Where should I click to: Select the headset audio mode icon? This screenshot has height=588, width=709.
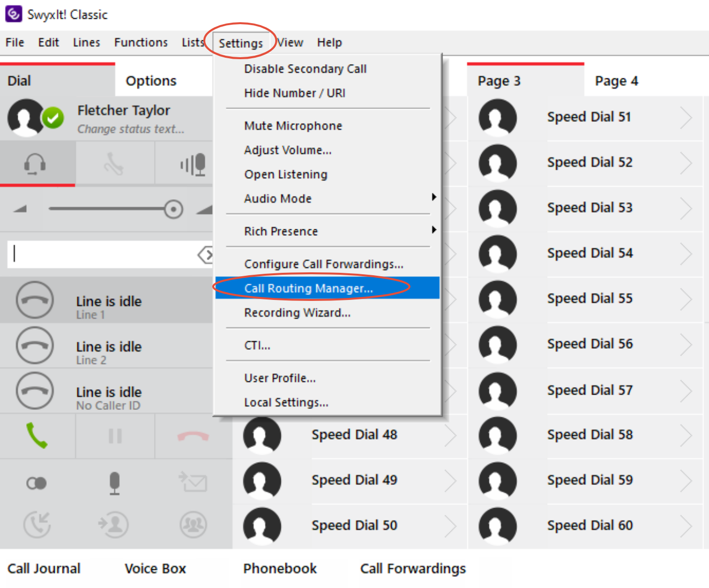pos(35,164)
